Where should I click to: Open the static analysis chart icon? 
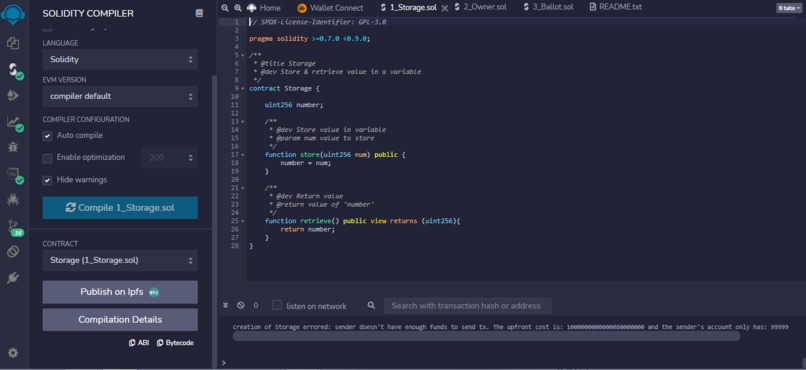tap(13, 122)
